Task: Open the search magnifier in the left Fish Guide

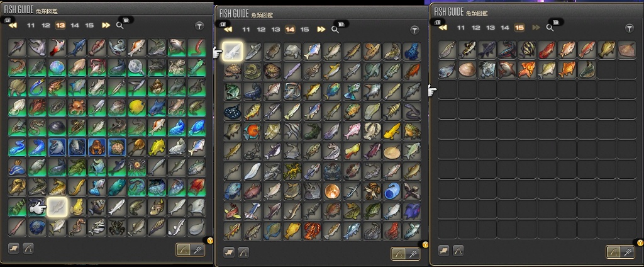Action: pos(119,26)
